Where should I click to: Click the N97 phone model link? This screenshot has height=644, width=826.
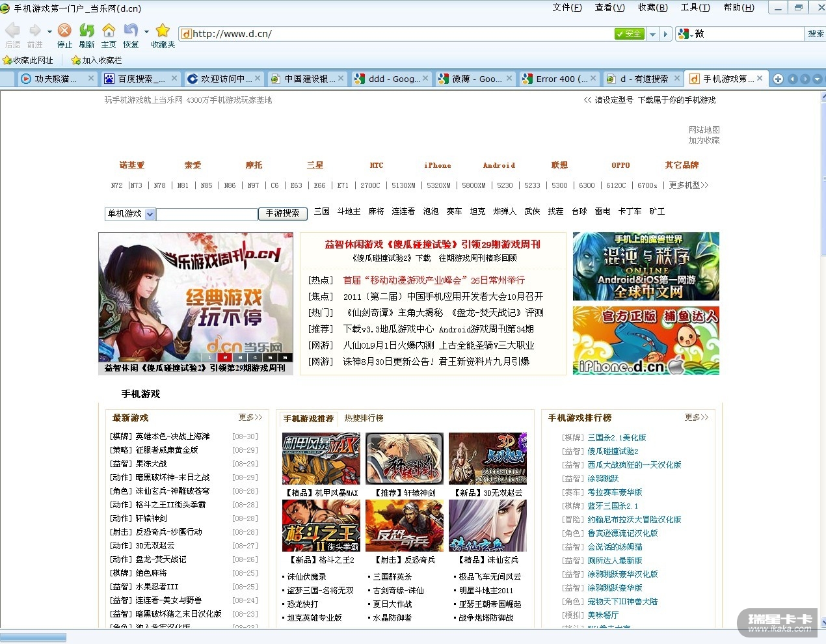253,185
